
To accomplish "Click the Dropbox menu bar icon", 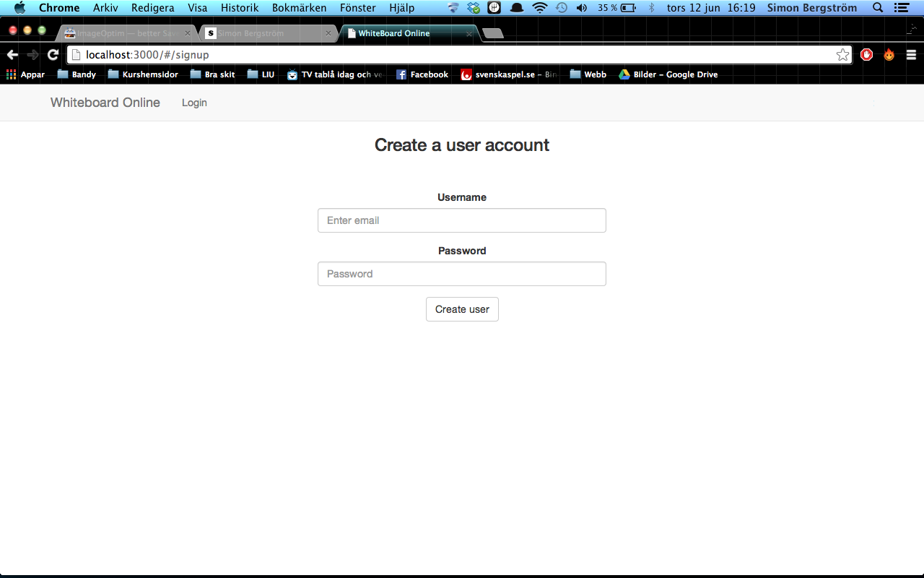I will (474, 8).
